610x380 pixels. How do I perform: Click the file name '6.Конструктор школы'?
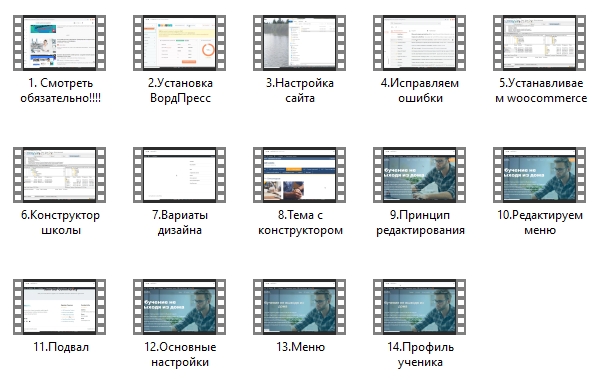click(60, 222)
